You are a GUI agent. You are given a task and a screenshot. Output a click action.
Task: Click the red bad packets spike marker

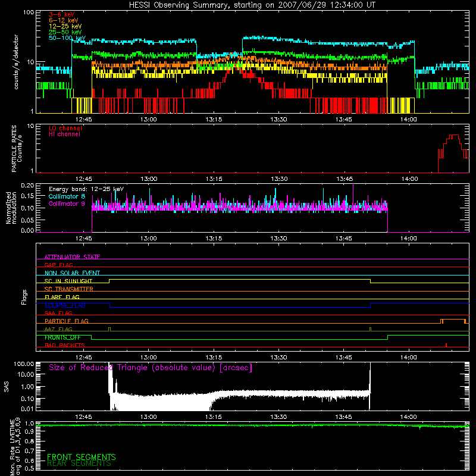pos(446,345)
